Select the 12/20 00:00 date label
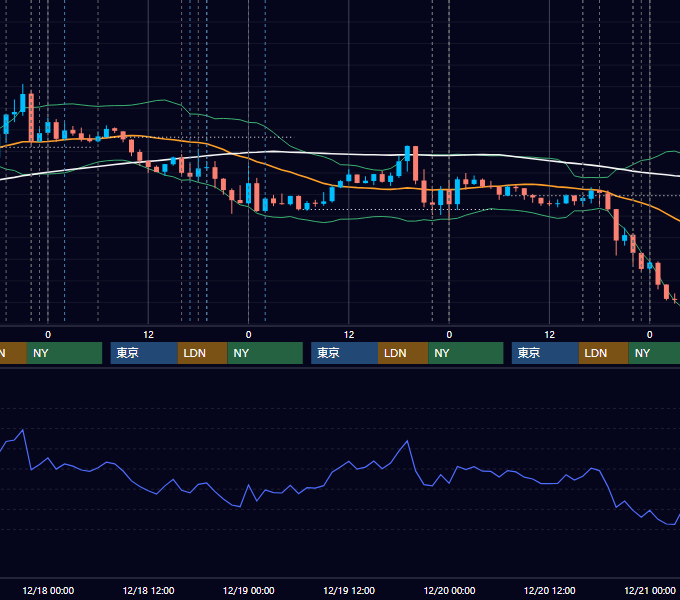 click(449, 590)
